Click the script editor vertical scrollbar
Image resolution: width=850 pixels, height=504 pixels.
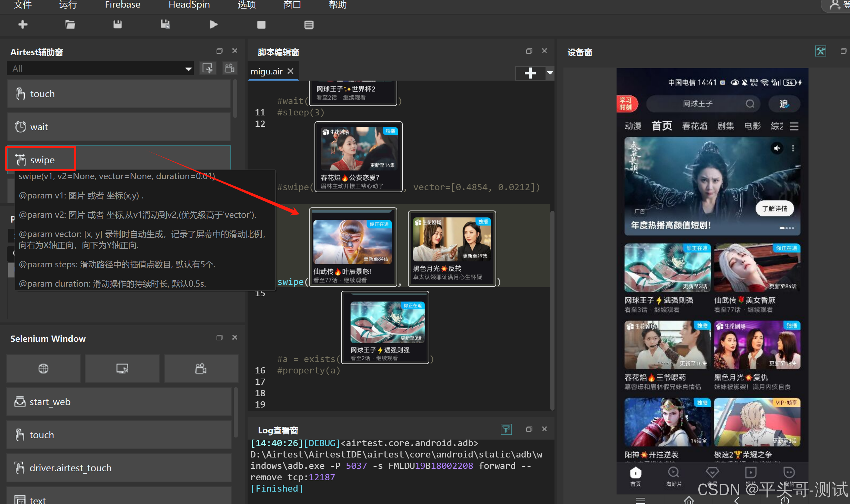coord(552,310)
